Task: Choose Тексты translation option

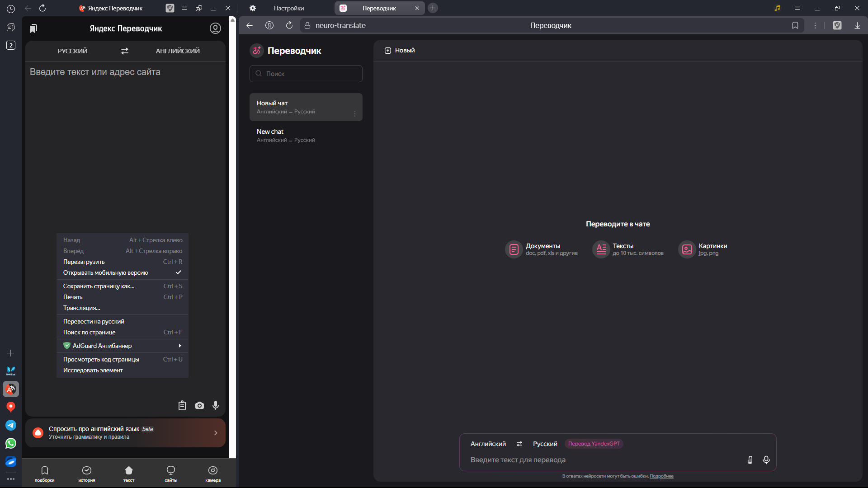Action: 628,249
